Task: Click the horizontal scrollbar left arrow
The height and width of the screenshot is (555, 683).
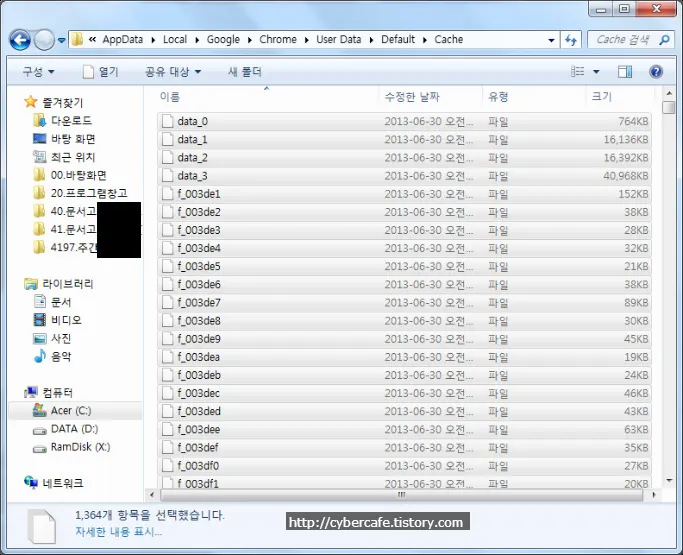Action: coord(152,495)
